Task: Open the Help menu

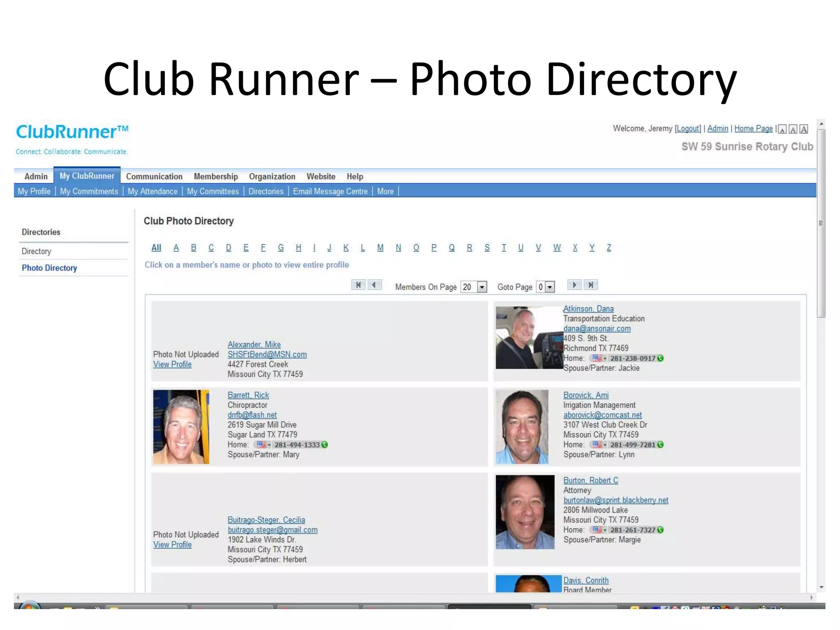Action: click(x=355, y=176)
